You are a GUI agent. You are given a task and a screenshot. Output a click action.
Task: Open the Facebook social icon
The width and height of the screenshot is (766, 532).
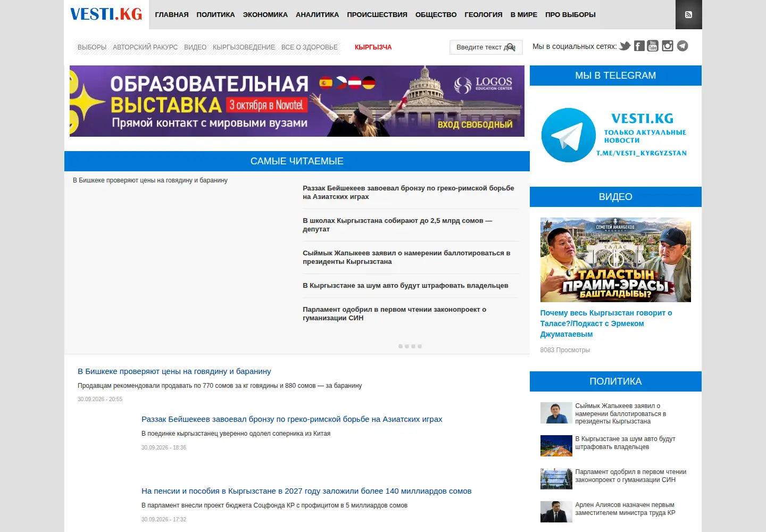(639, 46)
